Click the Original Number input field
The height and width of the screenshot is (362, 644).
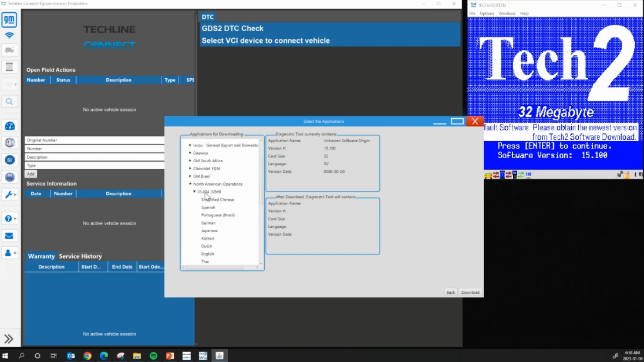coord(95,140)
